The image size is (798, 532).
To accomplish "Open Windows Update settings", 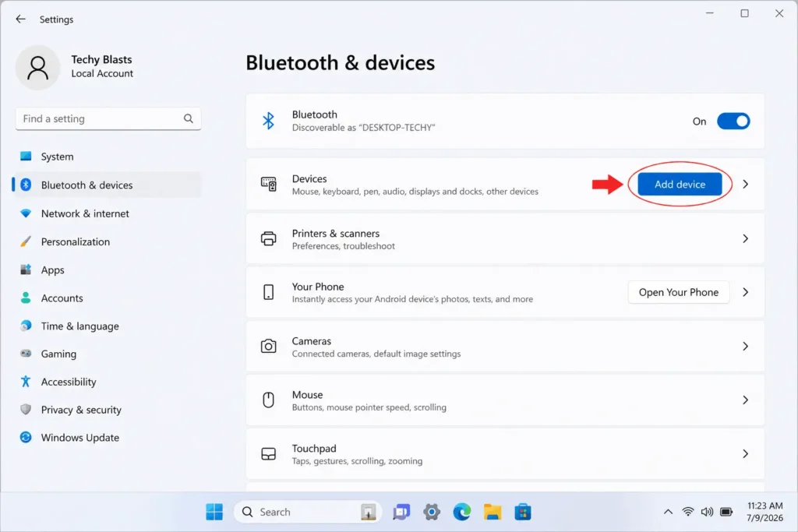I will pos(108,438).
